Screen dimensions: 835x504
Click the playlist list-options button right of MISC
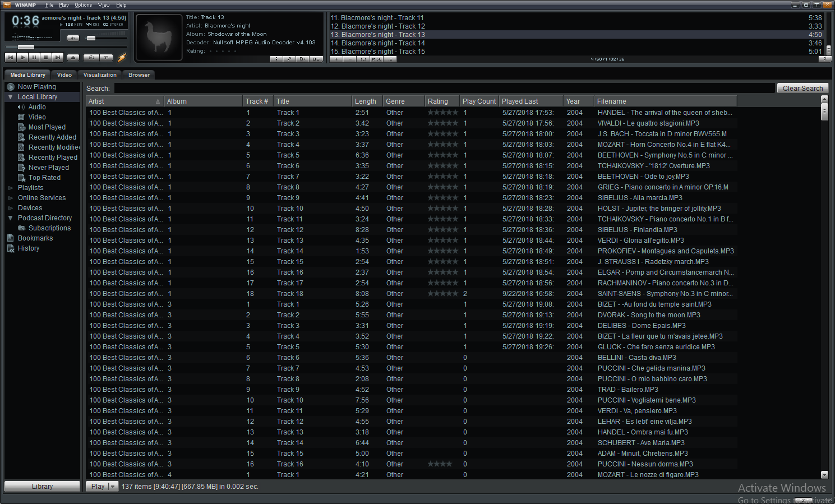pyautogui.click(x=390, y=59)
